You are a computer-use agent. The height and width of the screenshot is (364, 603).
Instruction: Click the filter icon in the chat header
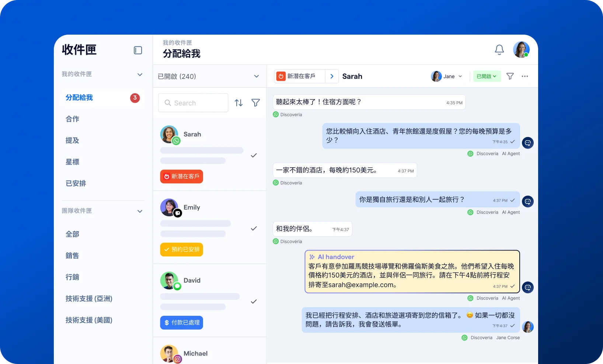(x=510, y=76)
